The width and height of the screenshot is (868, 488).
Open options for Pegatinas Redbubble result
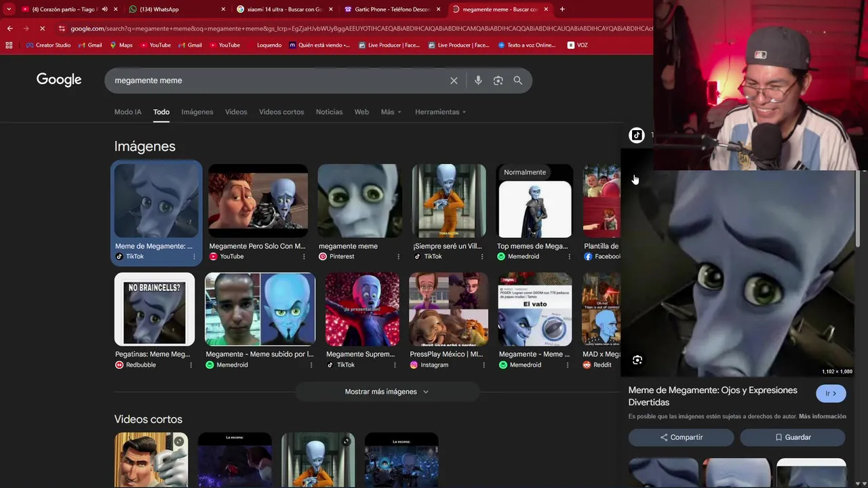point(191,365)
